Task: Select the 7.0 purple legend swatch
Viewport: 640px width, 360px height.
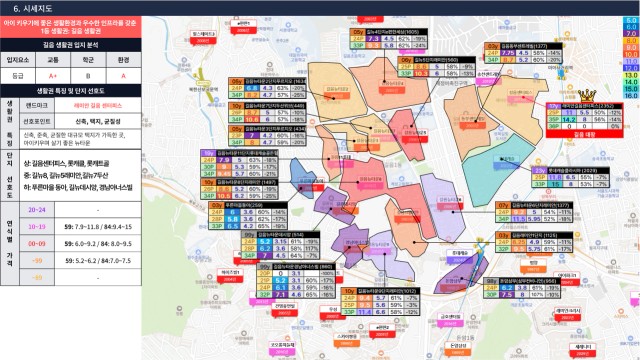Action: (631, 34)
